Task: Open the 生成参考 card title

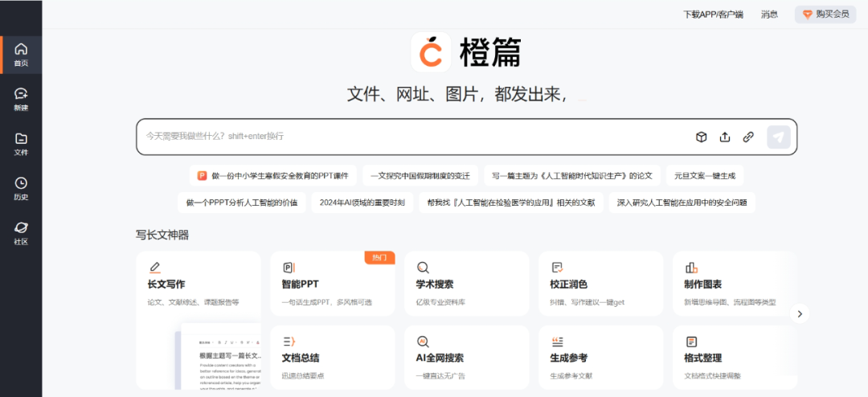Action: click(568, 358)
